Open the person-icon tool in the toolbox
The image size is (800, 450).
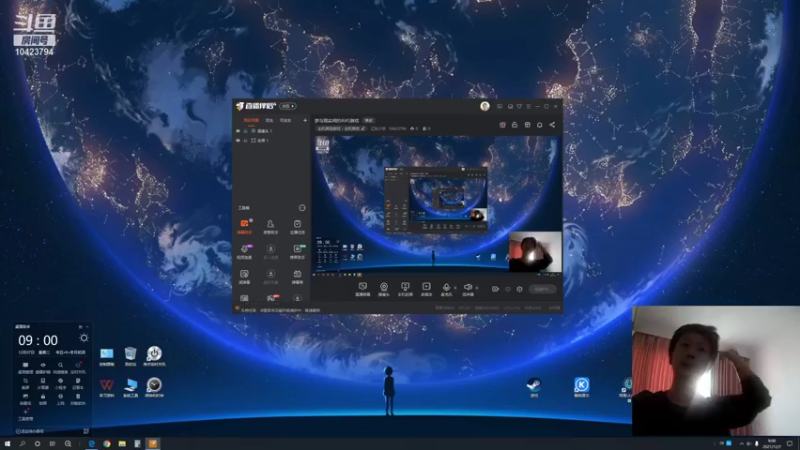click(x=270, y=226)
